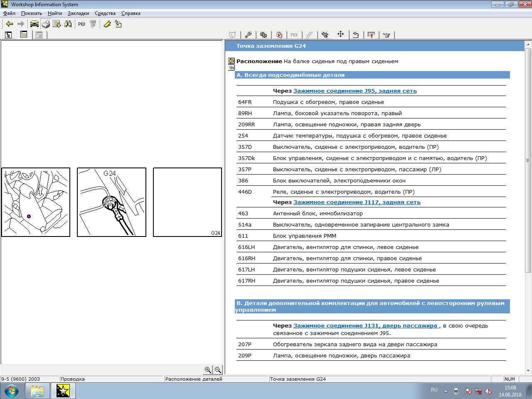Follow the Зажимное соединение J95 link
This screenshot has width=532, height=399.
355,91
